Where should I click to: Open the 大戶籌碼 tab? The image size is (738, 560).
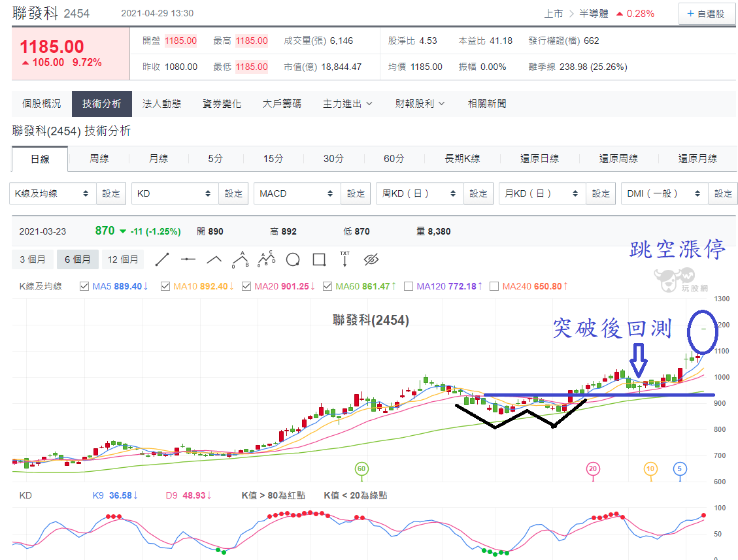click(282, 103)
